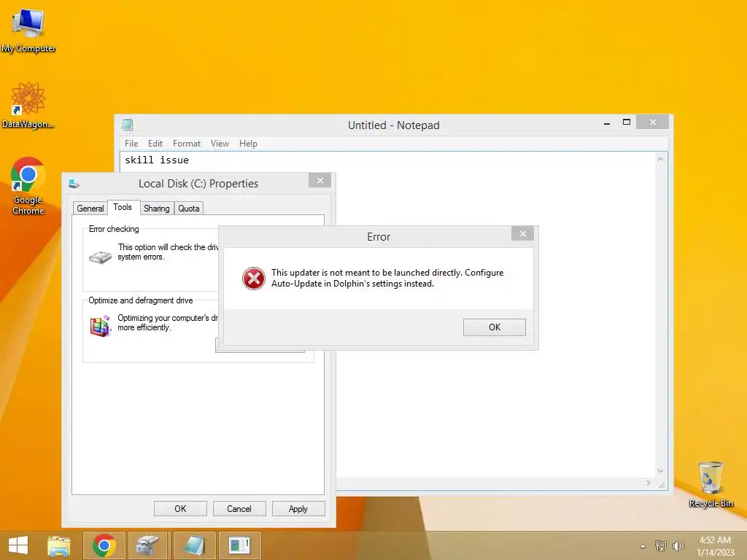
Task: Select the disk properties taskbar item
Action: (x=148, y=545)
